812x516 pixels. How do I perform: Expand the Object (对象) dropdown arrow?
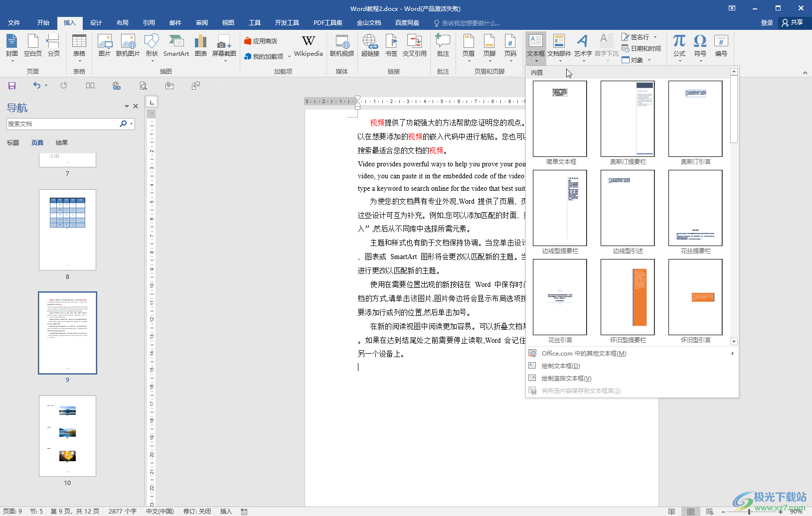(x=649, y=60)
